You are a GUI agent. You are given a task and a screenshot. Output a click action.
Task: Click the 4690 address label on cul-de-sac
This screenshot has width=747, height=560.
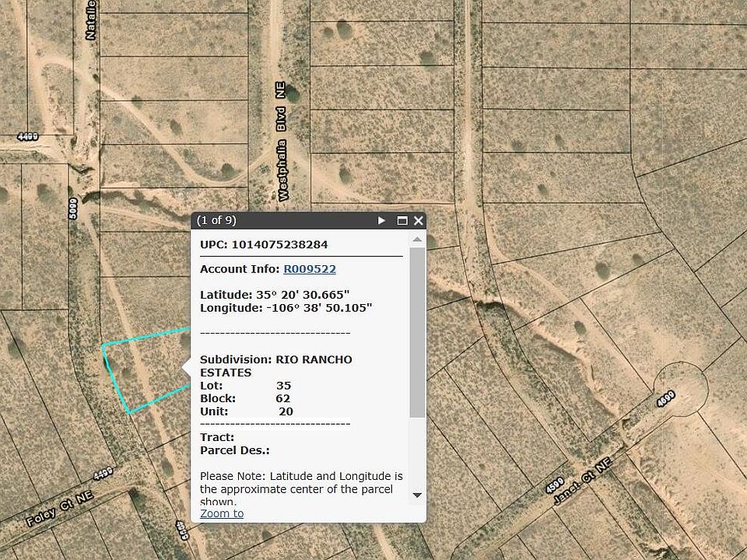click(x=665, y=398)
